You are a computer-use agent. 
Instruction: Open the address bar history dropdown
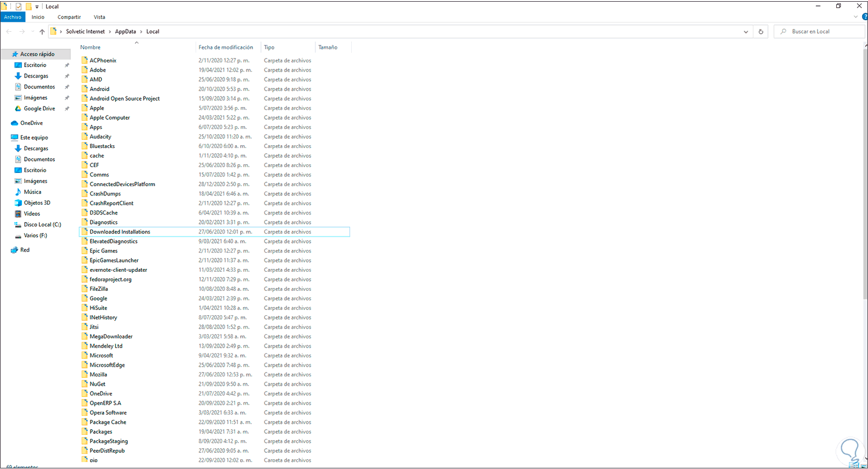(x=746, y=32)
